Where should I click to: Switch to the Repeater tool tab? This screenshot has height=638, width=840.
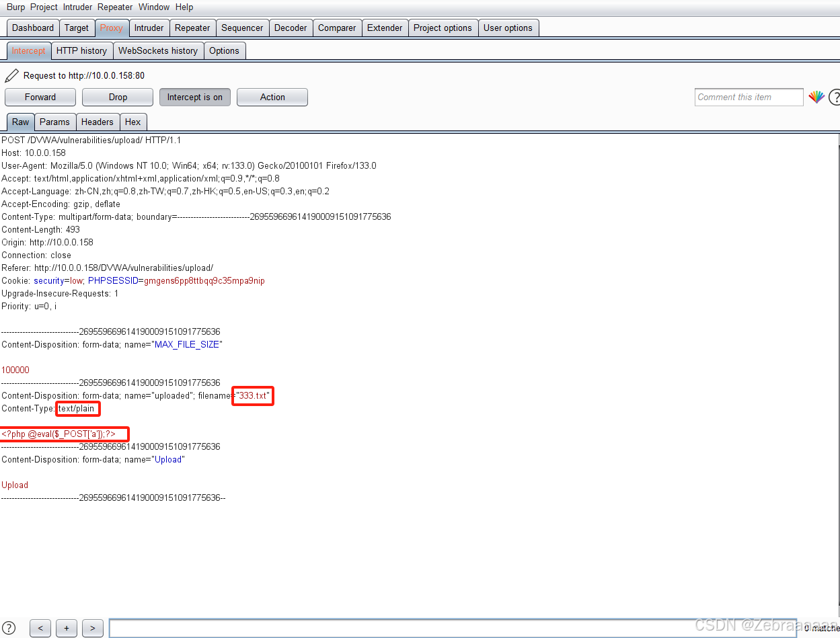(192, 28)
